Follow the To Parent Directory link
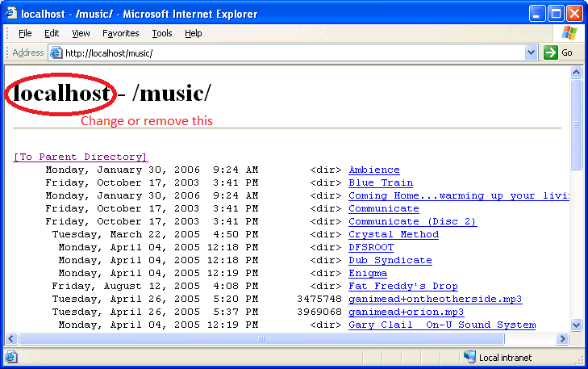The width and height of the screenshot is (588, 369). tap(80, 157)
